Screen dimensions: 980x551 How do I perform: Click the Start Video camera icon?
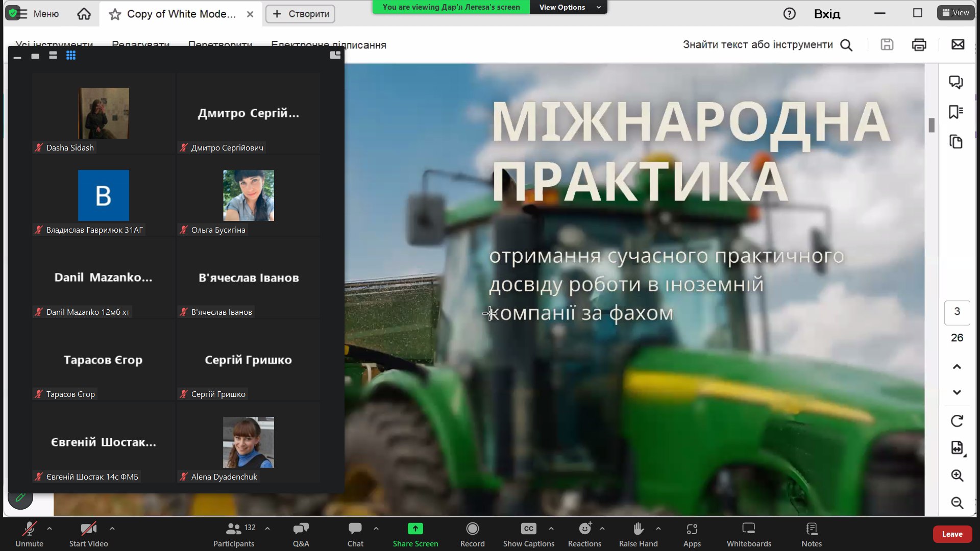point(88,529)
